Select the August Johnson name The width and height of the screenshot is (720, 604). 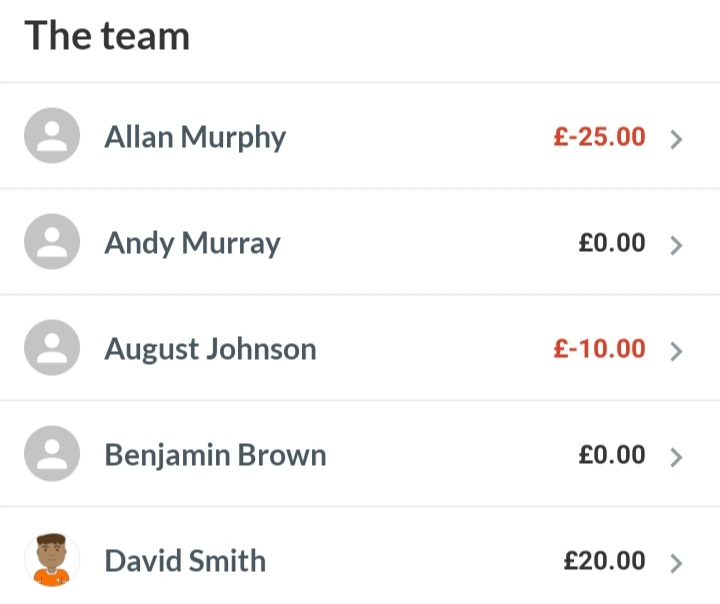(210, 350)
